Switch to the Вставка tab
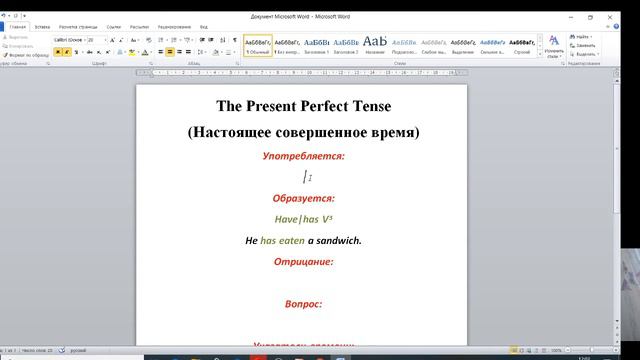 pyautogui.click(x=42, y=27)
